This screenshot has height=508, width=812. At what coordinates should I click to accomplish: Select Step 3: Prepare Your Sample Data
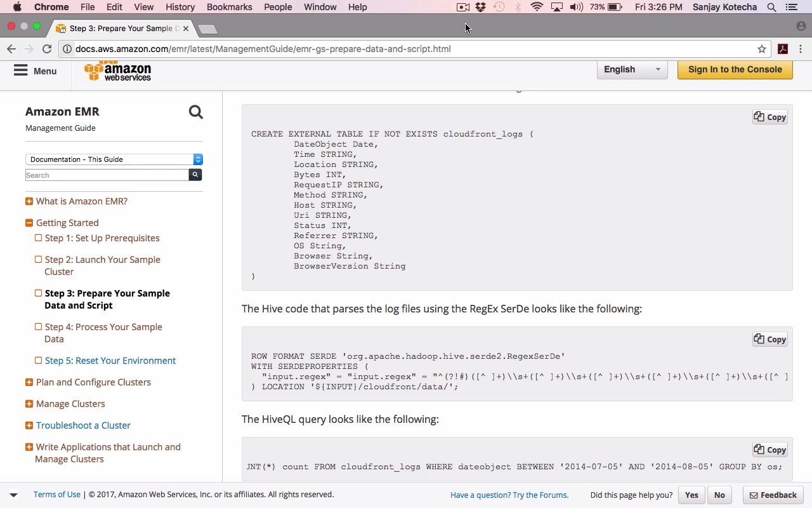click(x=107, y=299)
